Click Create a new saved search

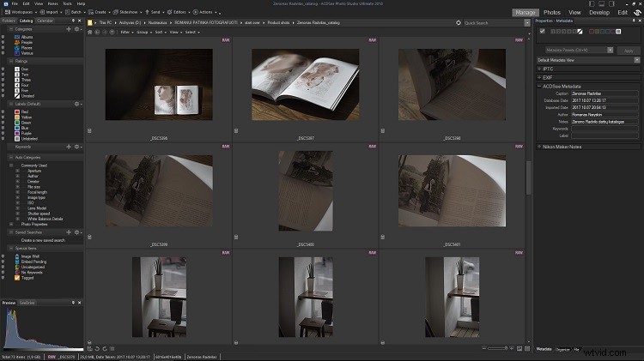click(43, 240)
